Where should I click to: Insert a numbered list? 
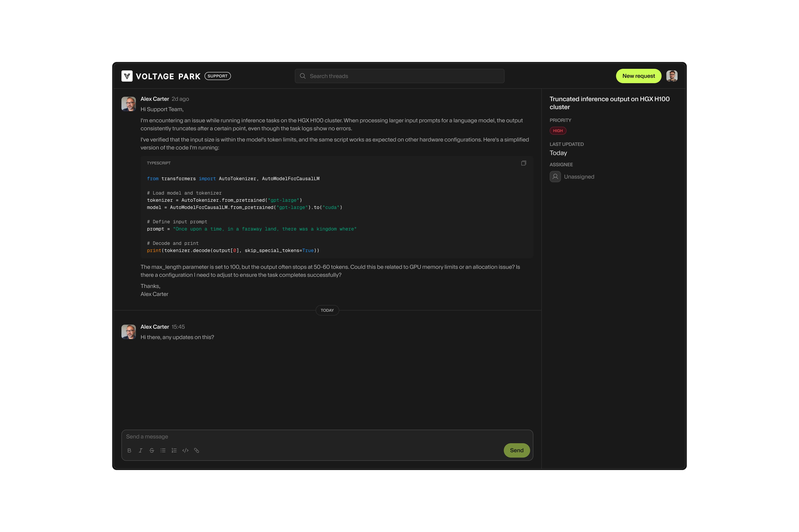click(x=174, y=450)
